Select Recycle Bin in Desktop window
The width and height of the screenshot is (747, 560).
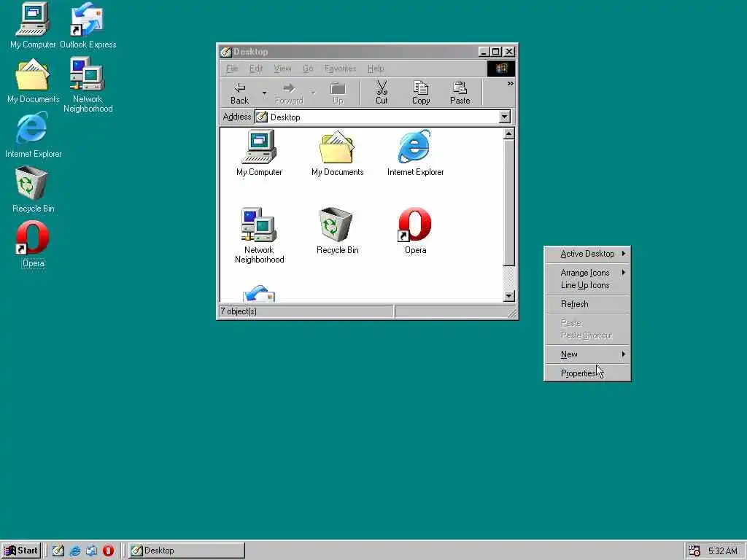click(x=337, y=231)
